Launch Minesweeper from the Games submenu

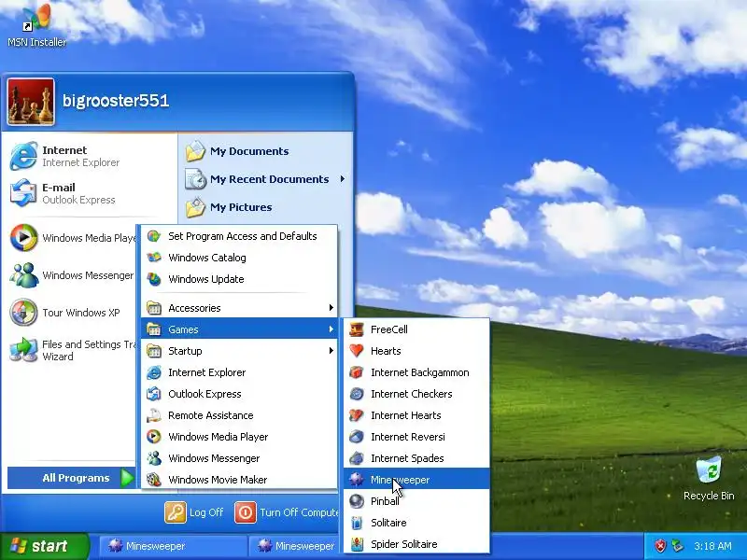coord(416,480)
